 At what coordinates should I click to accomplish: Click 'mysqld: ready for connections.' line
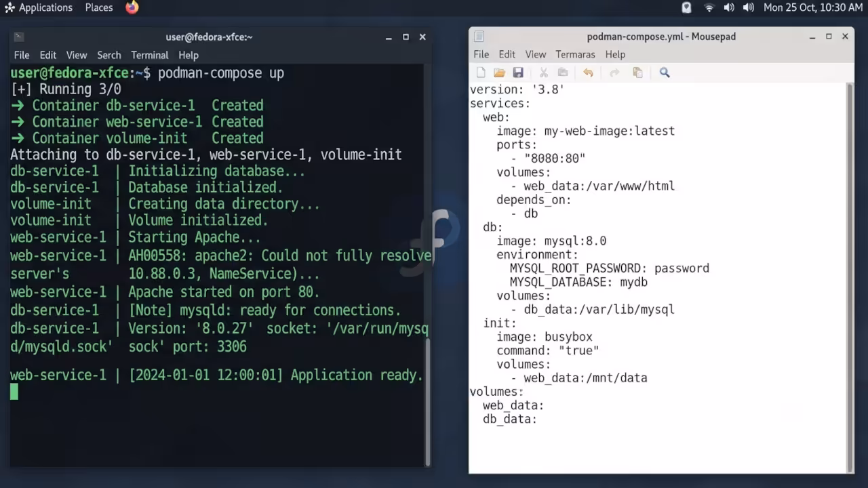[205, 310]
